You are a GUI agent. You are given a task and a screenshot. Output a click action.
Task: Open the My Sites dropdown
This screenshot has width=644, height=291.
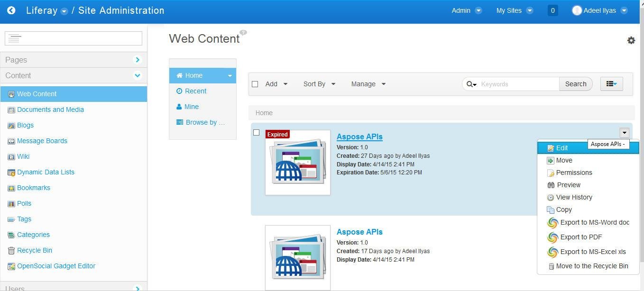pos(515,10)
